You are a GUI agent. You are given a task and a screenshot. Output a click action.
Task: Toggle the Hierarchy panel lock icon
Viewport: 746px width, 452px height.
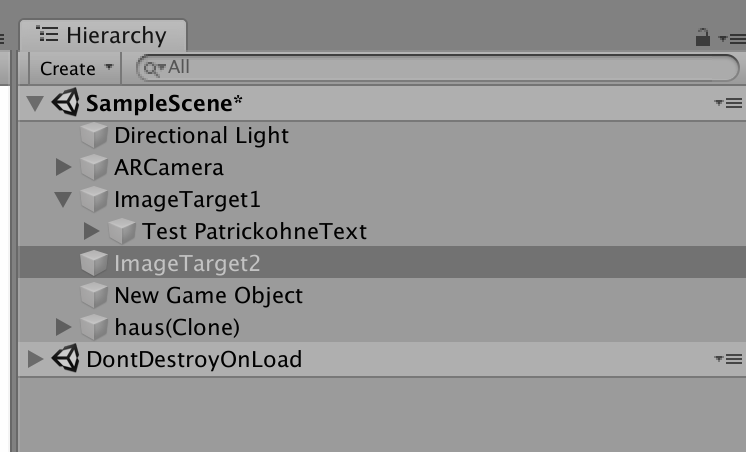point(703,38)
